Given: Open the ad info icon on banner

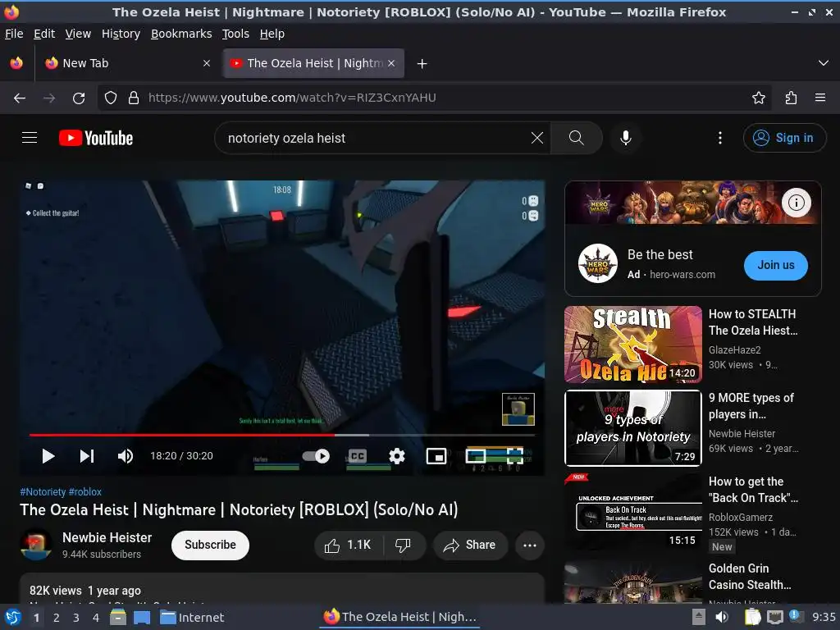Looking at the screenshot, I should [796, 203].
